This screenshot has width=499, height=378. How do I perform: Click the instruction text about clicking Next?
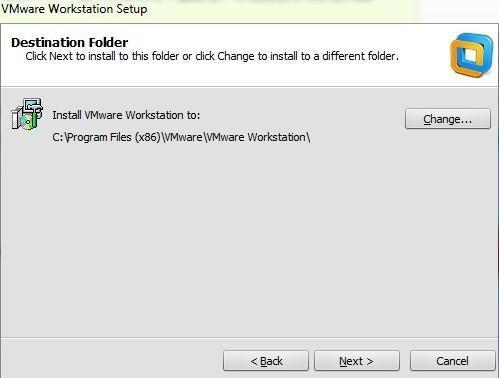click(212, 56)
